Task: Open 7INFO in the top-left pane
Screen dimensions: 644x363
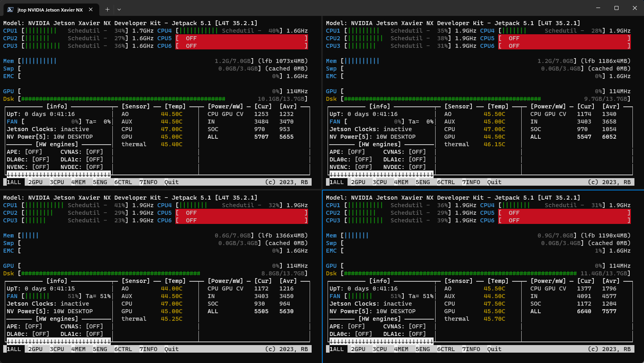Action: (148, 182)
